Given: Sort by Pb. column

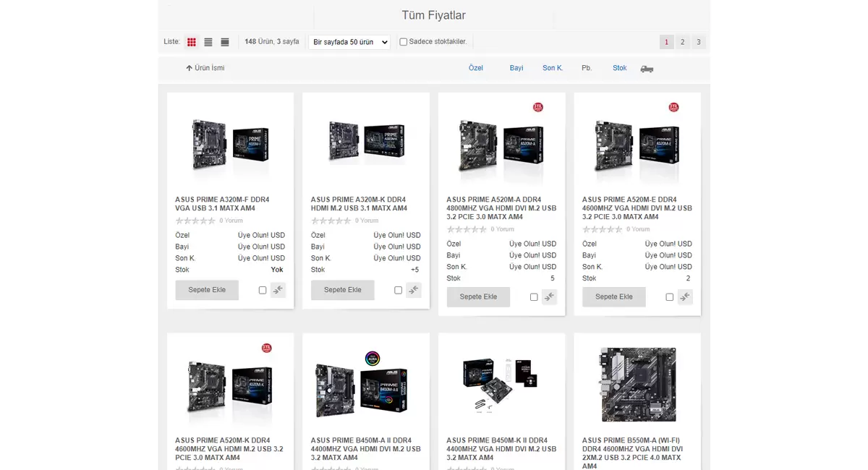Looking at the screenshot, I should (x=587, y=68).
